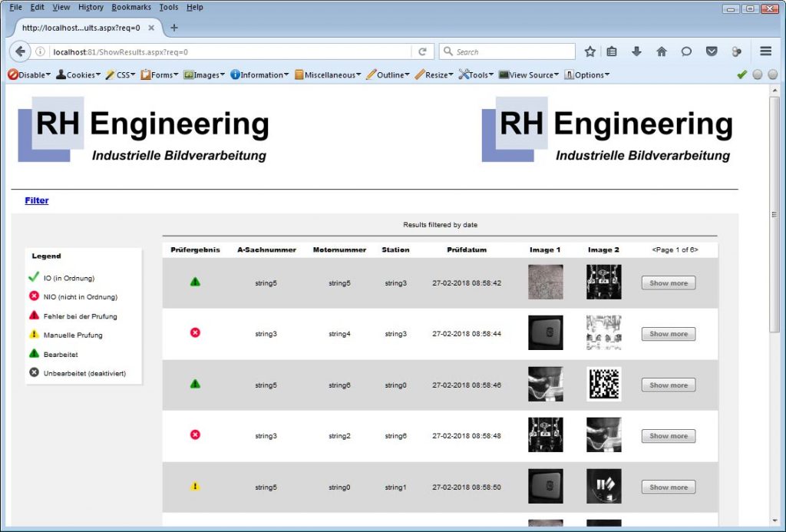Open the Firefox Hello chat icon
Image resolution: width=786 pixels, height=532 pixels.
tap(685, 51)
